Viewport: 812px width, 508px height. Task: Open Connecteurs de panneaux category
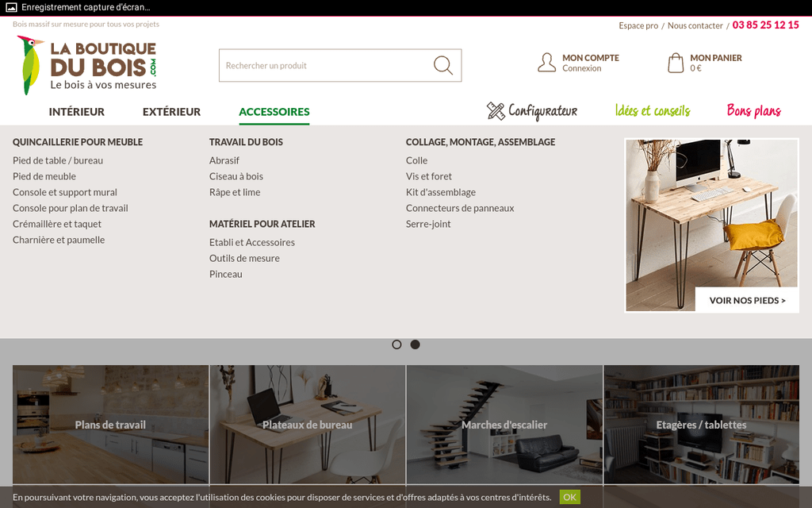click(460, 209)
